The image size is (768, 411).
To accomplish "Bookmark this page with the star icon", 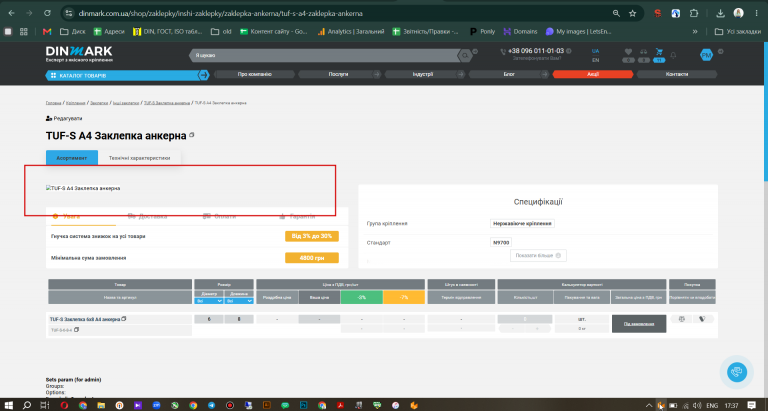I will (x=632, y=13).
